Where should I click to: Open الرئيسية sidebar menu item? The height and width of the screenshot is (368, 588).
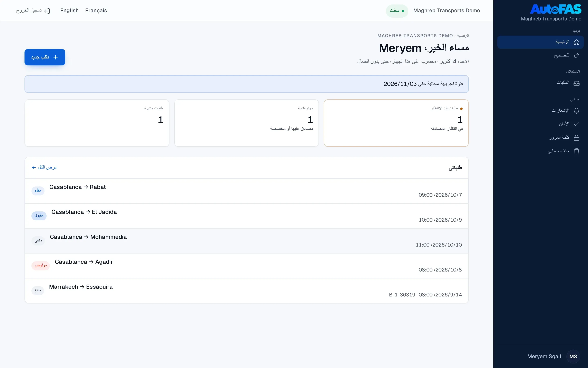coord(540,42)
